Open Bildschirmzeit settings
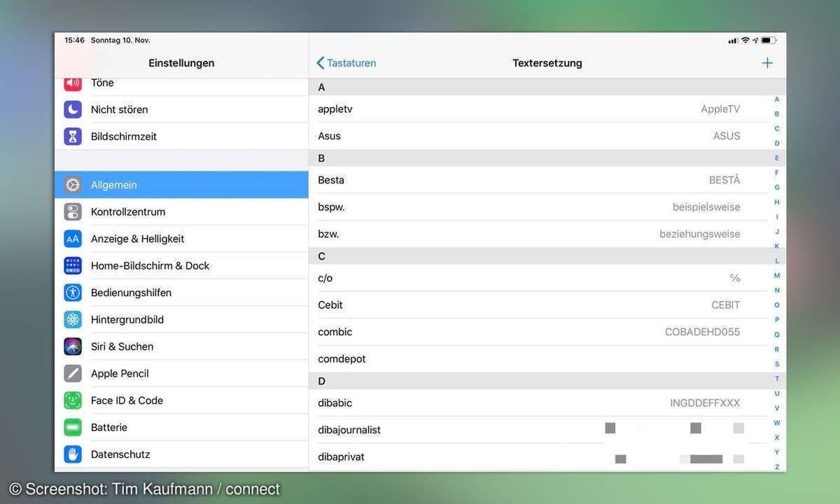840x504 pixels. click(181, 136)
